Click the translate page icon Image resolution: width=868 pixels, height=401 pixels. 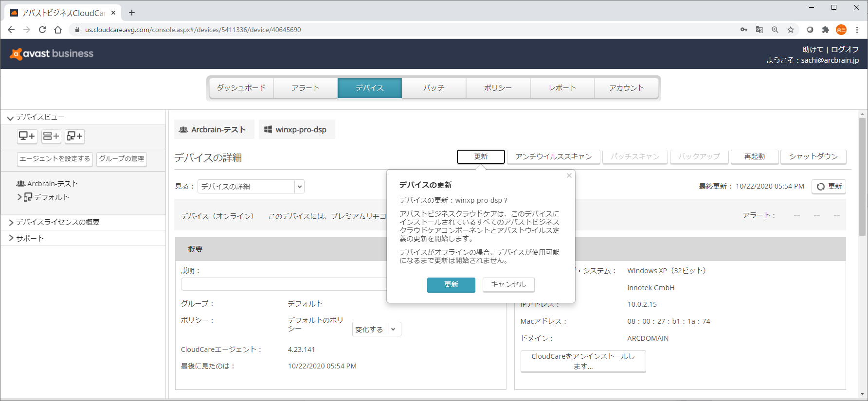pyautogui.click(x=759, y=30)
